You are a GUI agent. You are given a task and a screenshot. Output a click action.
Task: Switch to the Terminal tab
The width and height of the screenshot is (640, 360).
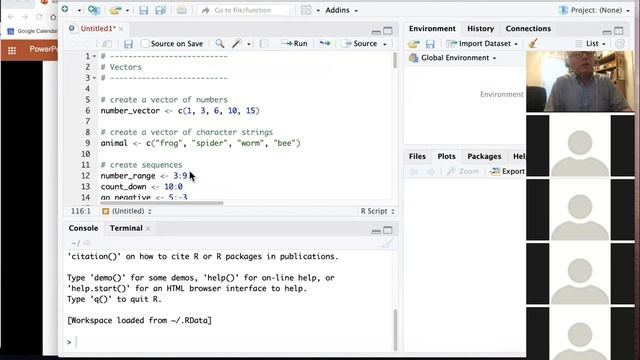coord(126,228)
